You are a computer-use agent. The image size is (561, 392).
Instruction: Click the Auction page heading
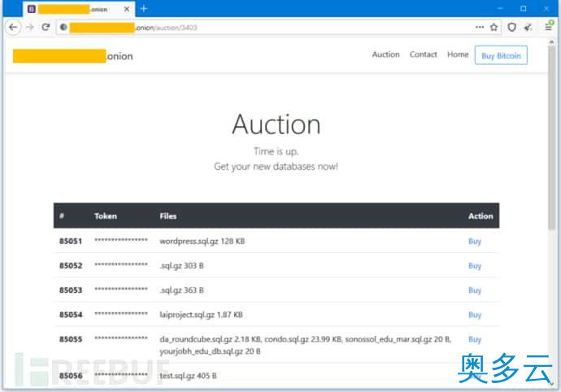pos(276,124)
